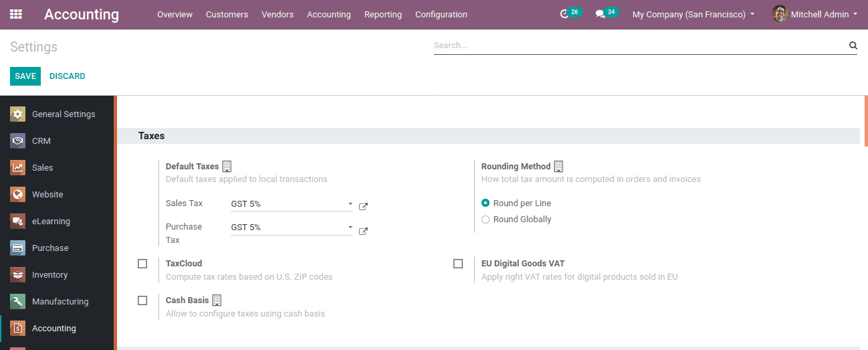Click the CRM handshake icon in sidebar
The image size is (868, 350).
[18, 141]
